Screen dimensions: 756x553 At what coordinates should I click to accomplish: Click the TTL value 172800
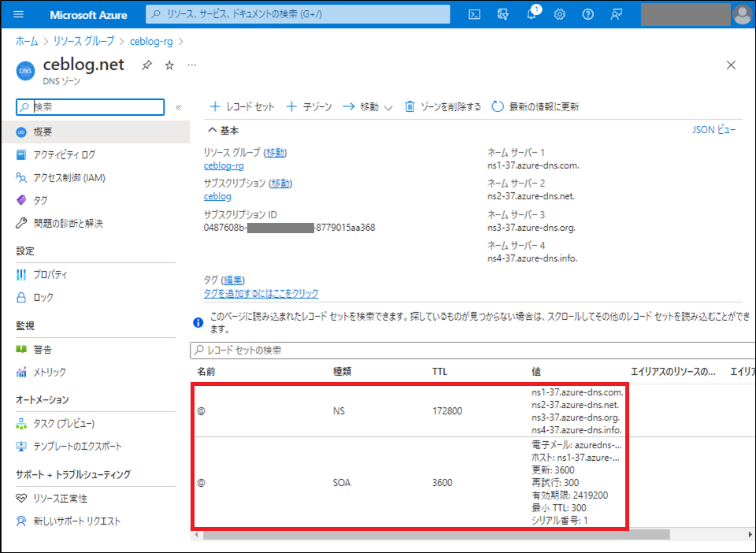pyautogui.click(x=447, y=411)
